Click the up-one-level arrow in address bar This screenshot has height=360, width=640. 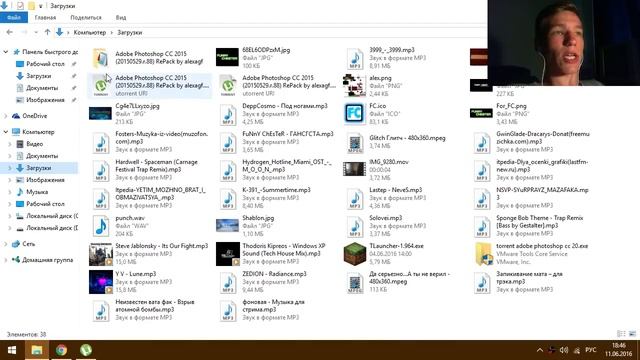47,32
